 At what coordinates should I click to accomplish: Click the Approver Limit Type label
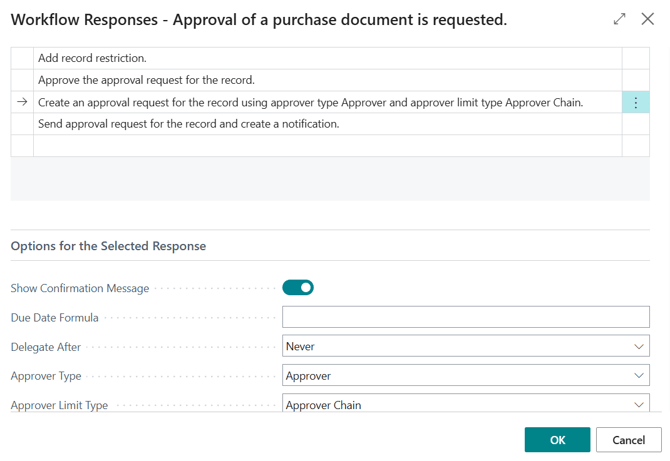click(59, 405)
